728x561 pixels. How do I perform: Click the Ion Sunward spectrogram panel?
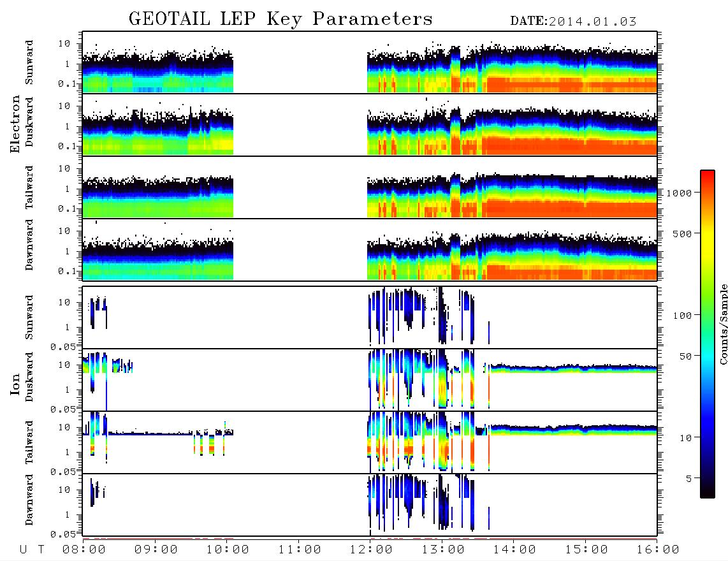pyautogui.click(x=370, y=317)
